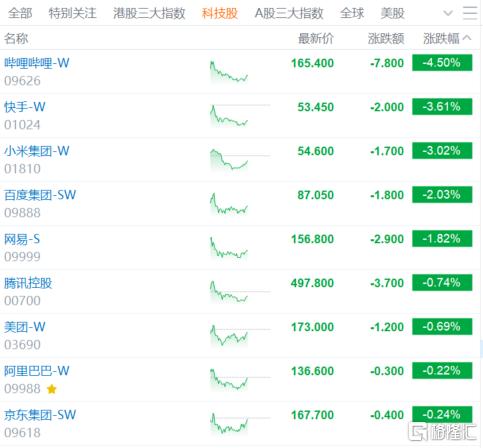Click the 美团-W stock name

pos(25,327)
